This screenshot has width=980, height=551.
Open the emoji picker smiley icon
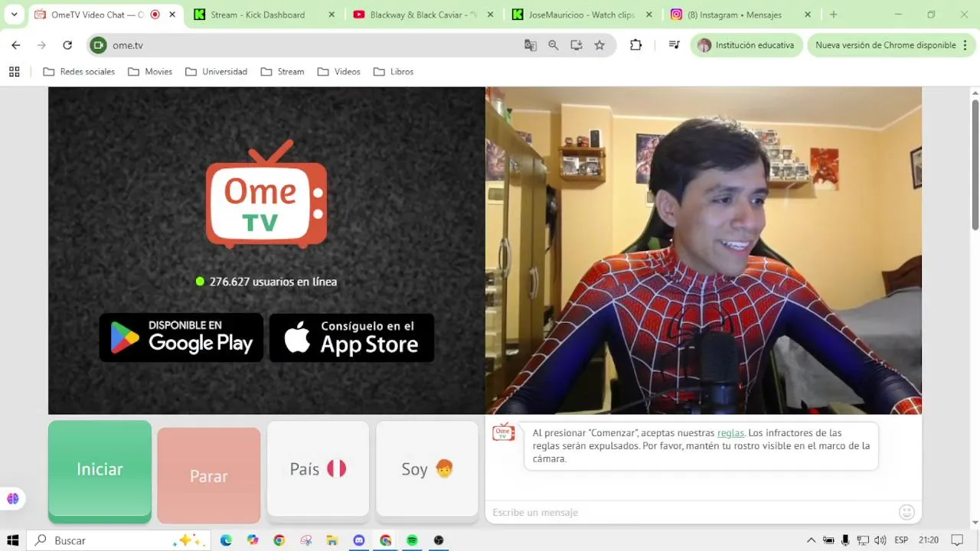tap(906, 512)
